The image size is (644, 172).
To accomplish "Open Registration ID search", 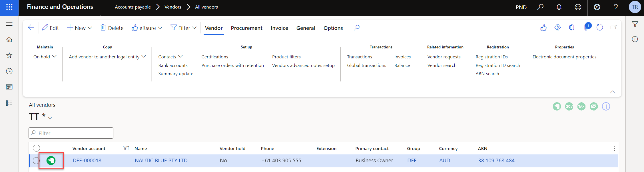I will [x=498, y=65].
